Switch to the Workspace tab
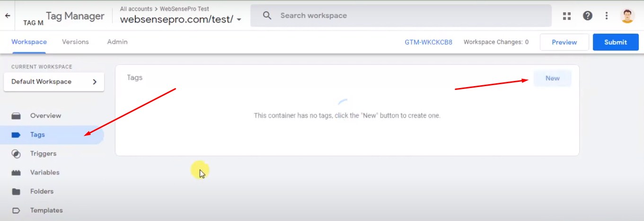Screen dimensions: 644x221 tap(29, 42)
